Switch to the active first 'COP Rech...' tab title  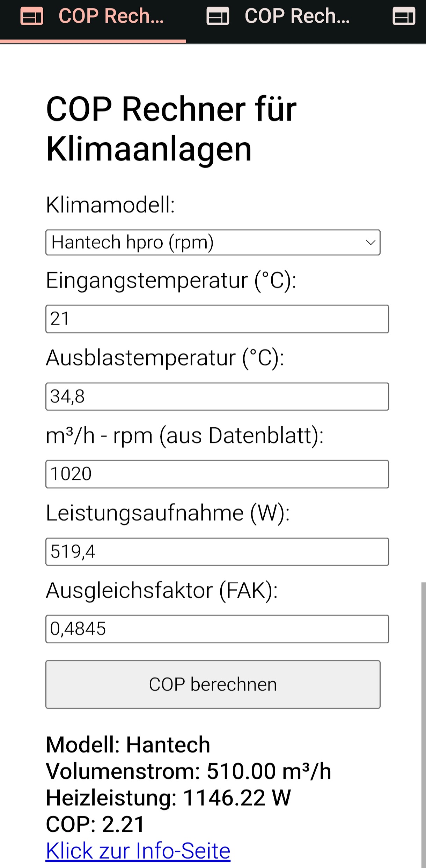pyautogui.click(x=111, y=16)
